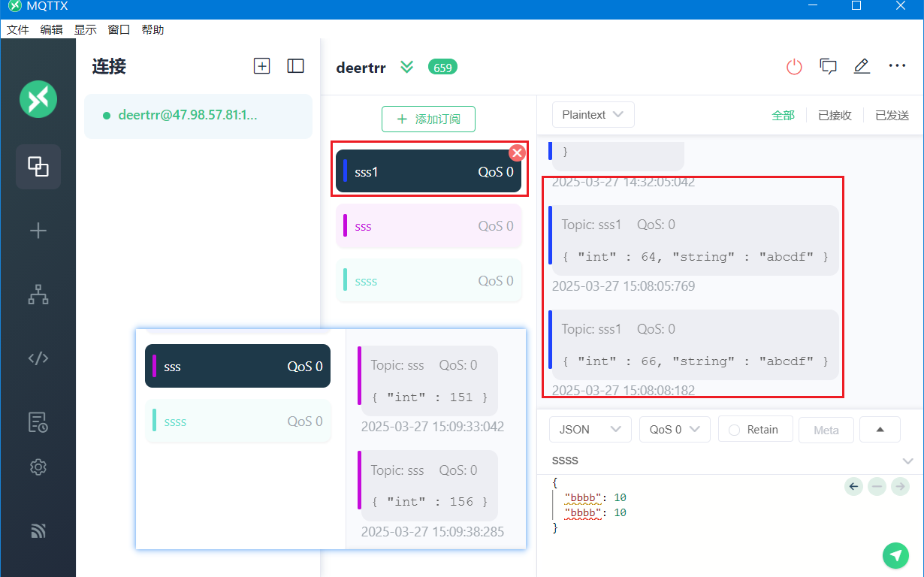Image resolution: width=924 pixels, height=577 pixels.
Task: Click dark sss item in inset image
Action: tap(237, 366)
